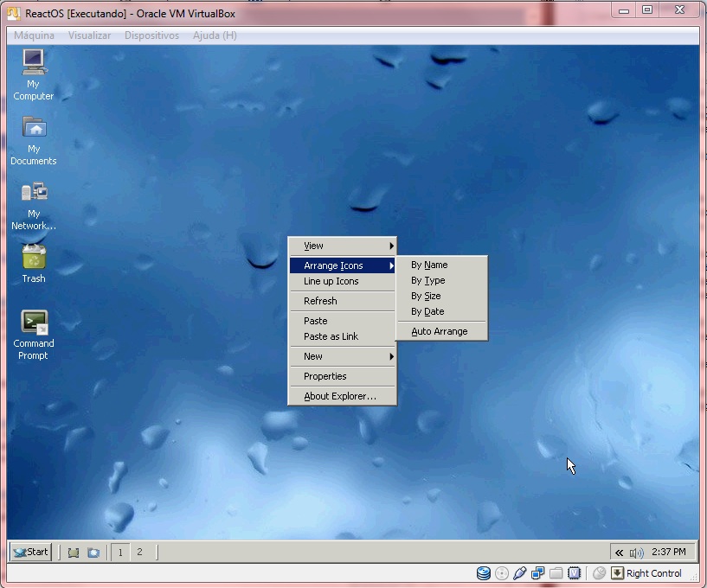
Task: Switch to virtual desktop 2
Action: click(140, 553)
